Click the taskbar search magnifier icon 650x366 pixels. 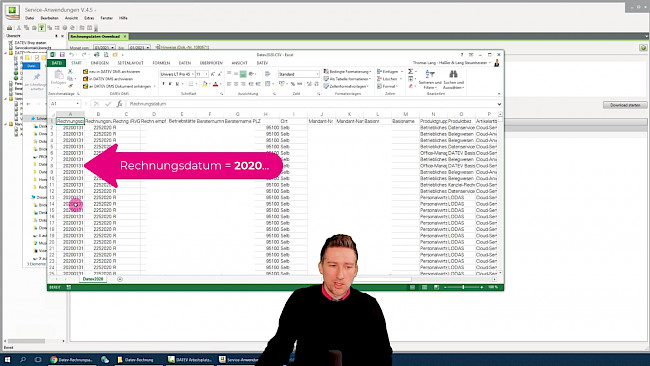coord(23,359)
